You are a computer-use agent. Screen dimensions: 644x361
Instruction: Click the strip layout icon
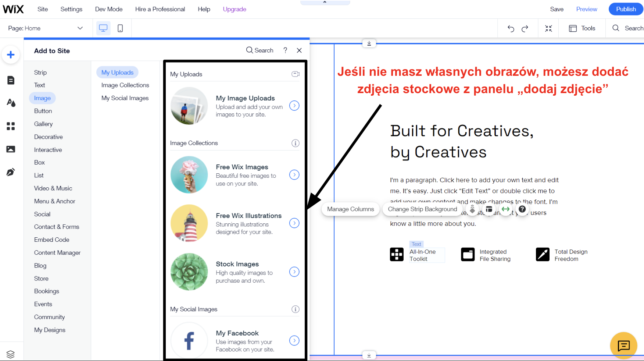[489, 209]
